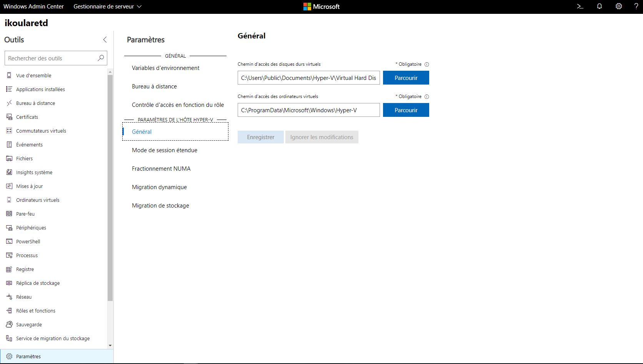Open Migration dynamique settings
643x364 pixels.
(159, 187)
